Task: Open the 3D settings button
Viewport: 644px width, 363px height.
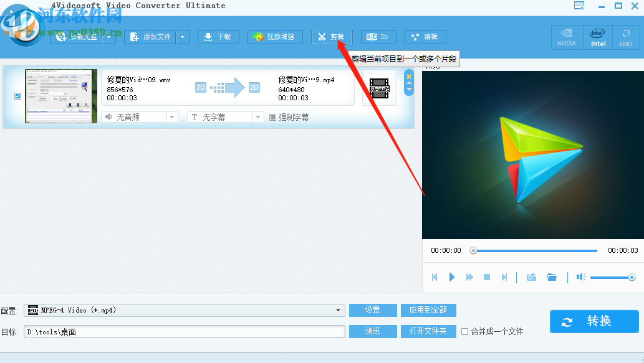Action: pyautogui.click(x=378, y=37)
